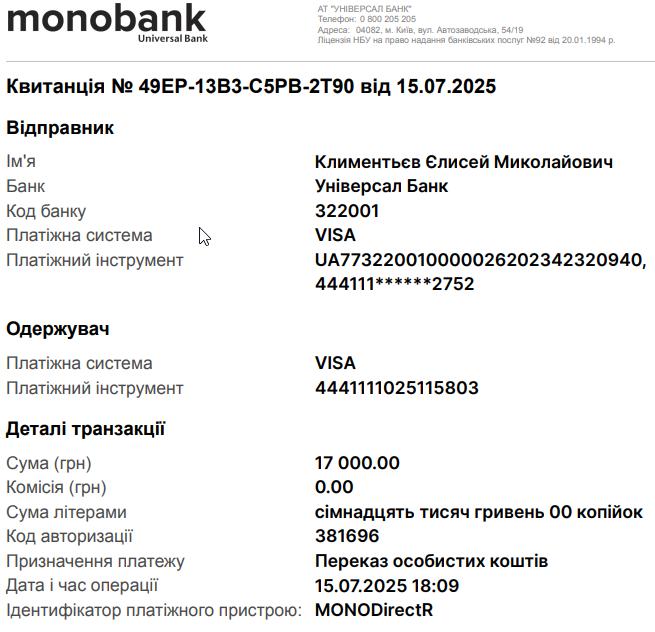Click the authorization code 381696
The image size is (655, 632).
tap(347, 536)
